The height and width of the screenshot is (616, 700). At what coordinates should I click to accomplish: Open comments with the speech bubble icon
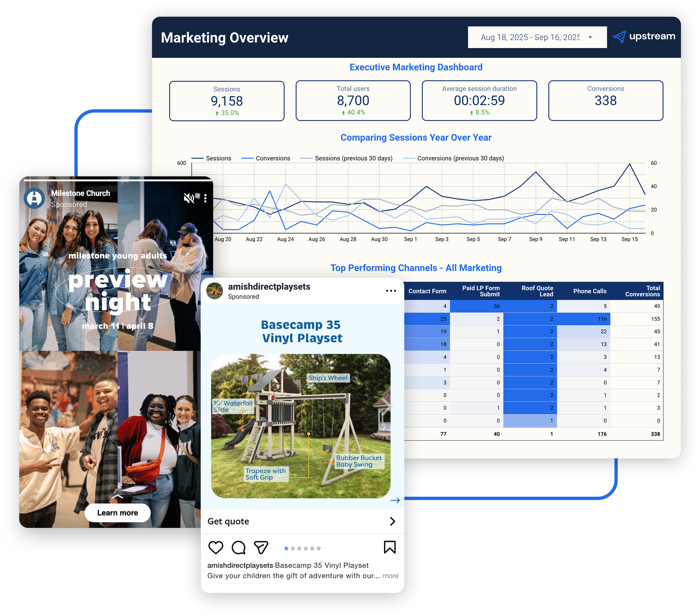[x=239, y=547]
